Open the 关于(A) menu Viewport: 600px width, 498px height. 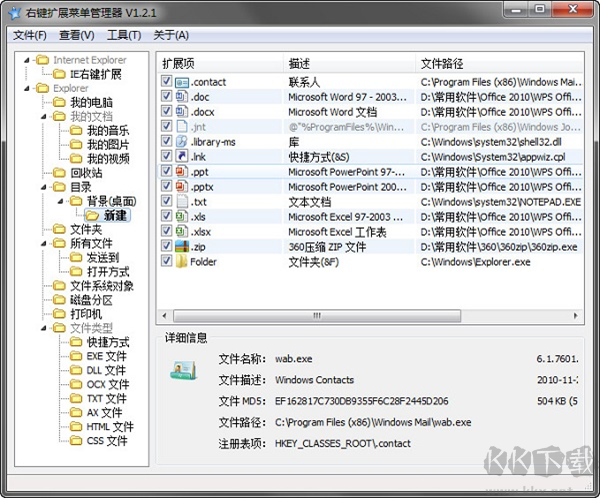click(x=171, y=36)
